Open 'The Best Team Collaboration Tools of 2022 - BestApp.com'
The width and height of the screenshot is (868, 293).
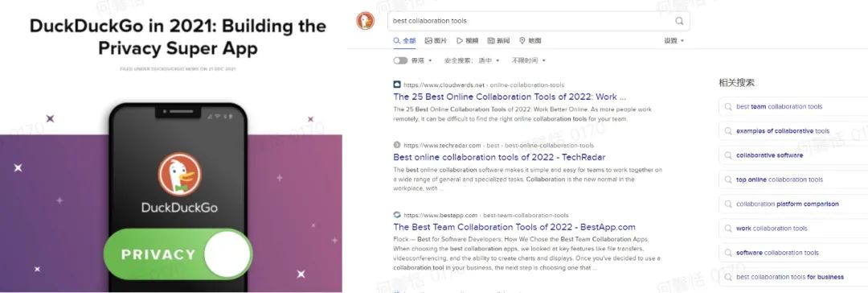coord(514,227)
